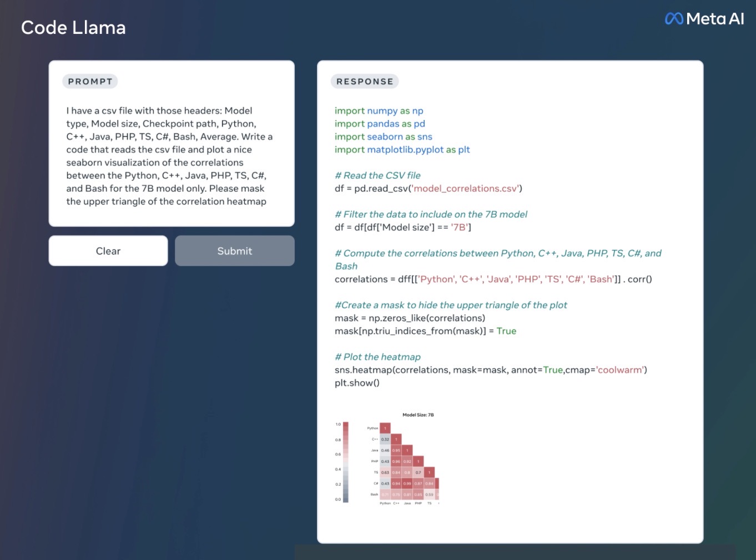Click the Submit button

coord(235,251)
